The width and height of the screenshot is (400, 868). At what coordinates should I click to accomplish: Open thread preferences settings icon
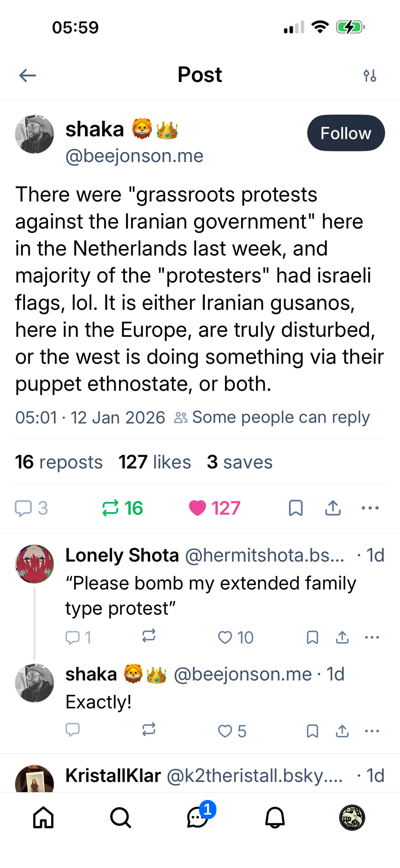[x=370, y=76]
